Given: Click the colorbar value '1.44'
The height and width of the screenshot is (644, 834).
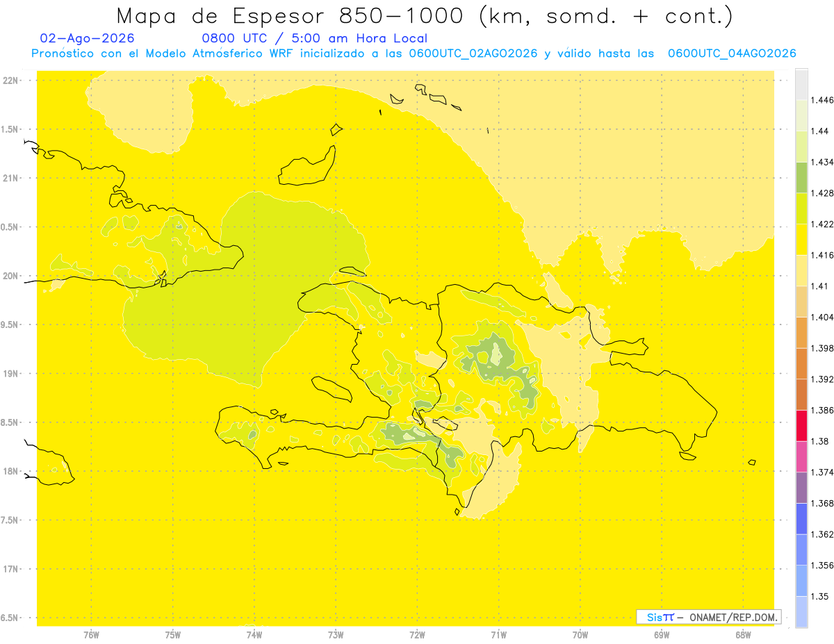Looking at the screenshot, I should point(819,131).
